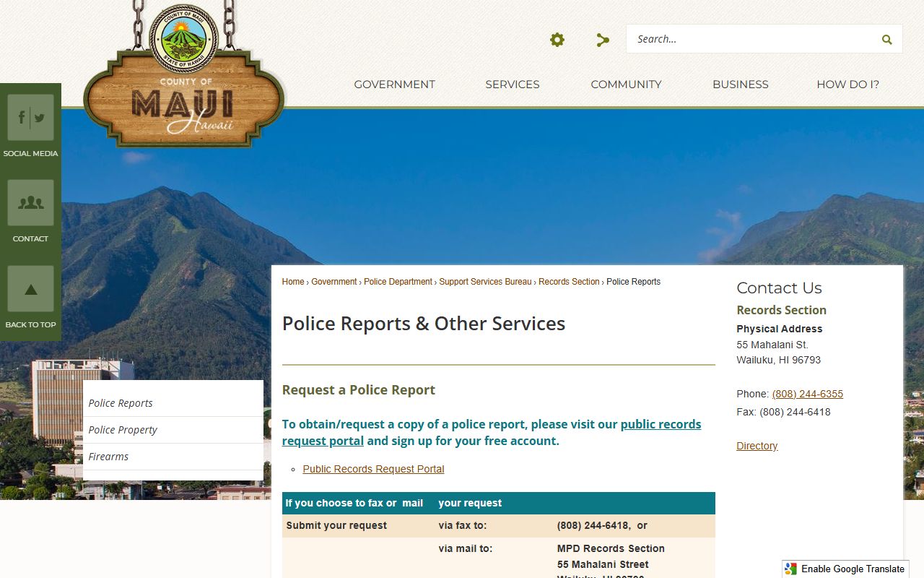924x578 pixels.
Task: Open Police Department breadcrumb link
Action: [x=398, y=282]
